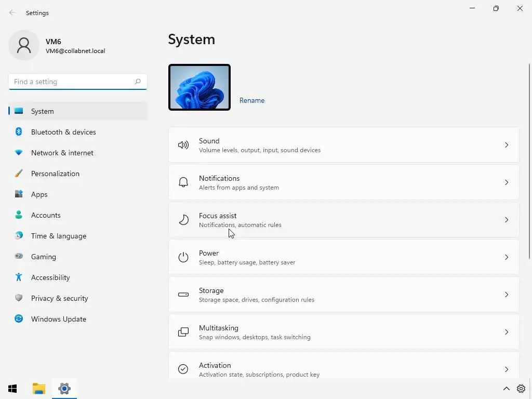Click "Snap windows, desktops, task switching" text
The width and height of the screenshot is (532, 399).
click(255, 337)
